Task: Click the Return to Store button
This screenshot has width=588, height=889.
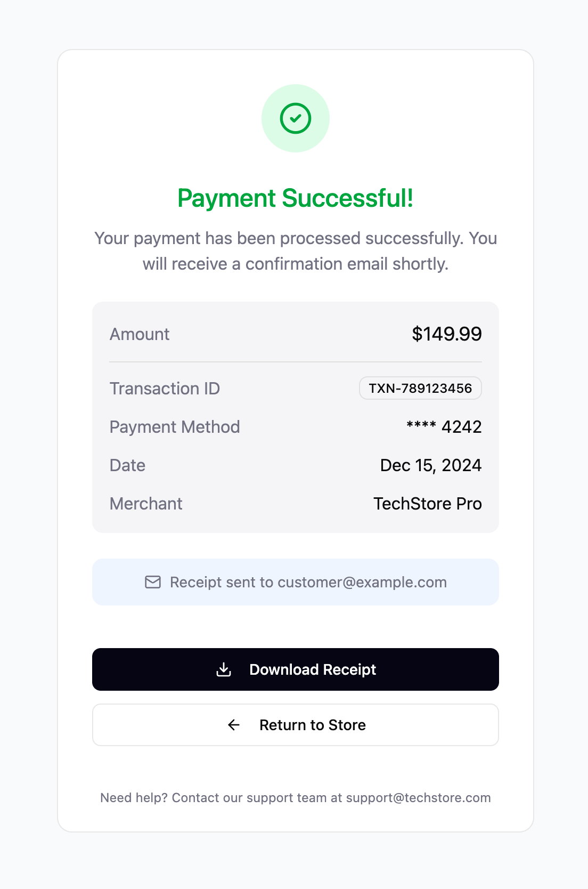Action: coord(295,725)
